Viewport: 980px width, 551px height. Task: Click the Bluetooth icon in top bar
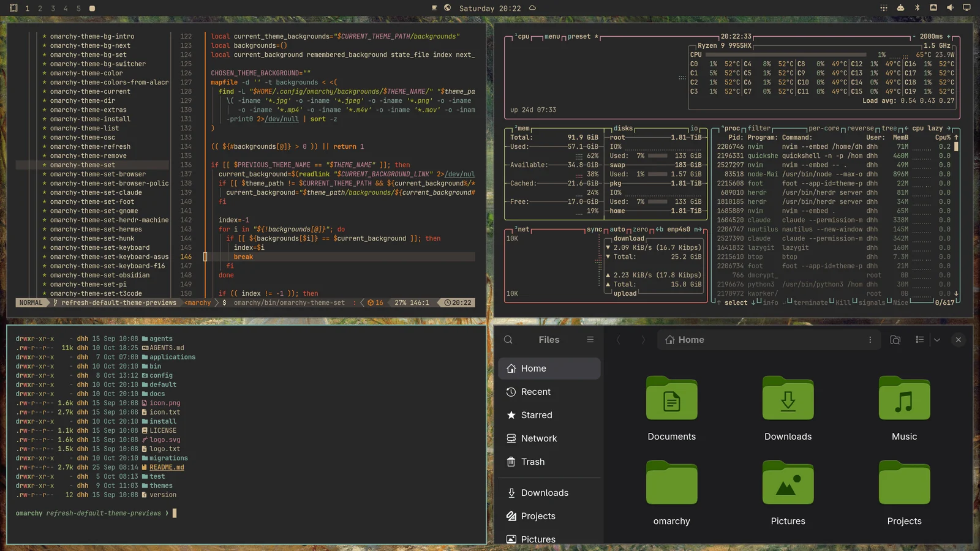click(917, 8)
